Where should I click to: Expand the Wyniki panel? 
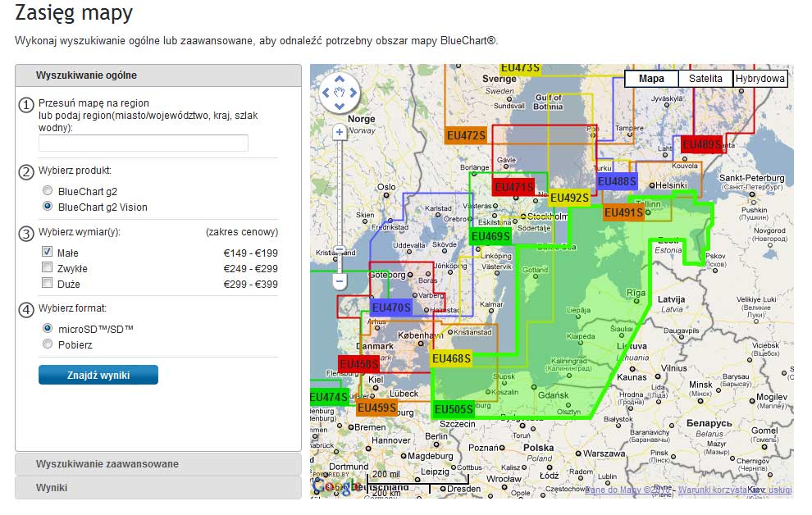click(52, 487)
